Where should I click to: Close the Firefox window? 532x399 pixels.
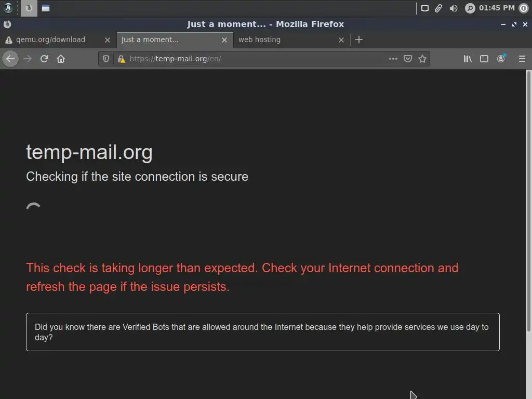click(x=525, y=24)
